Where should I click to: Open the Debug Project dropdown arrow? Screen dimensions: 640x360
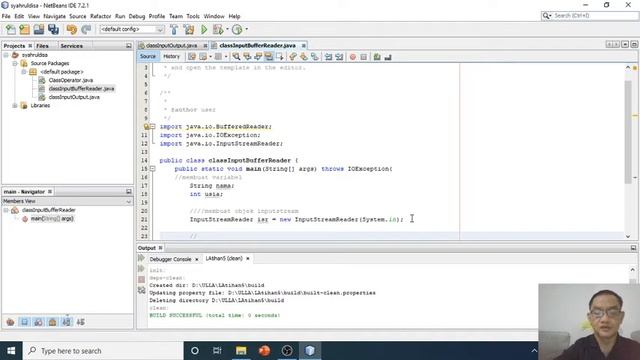(x=227, y=29)
